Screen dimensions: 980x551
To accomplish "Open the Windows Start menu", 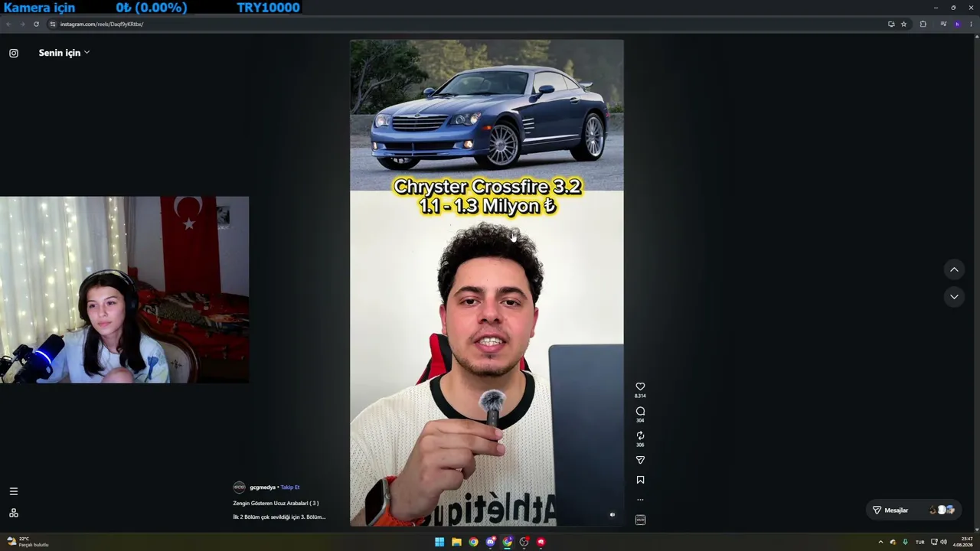I will pos(439,542).
